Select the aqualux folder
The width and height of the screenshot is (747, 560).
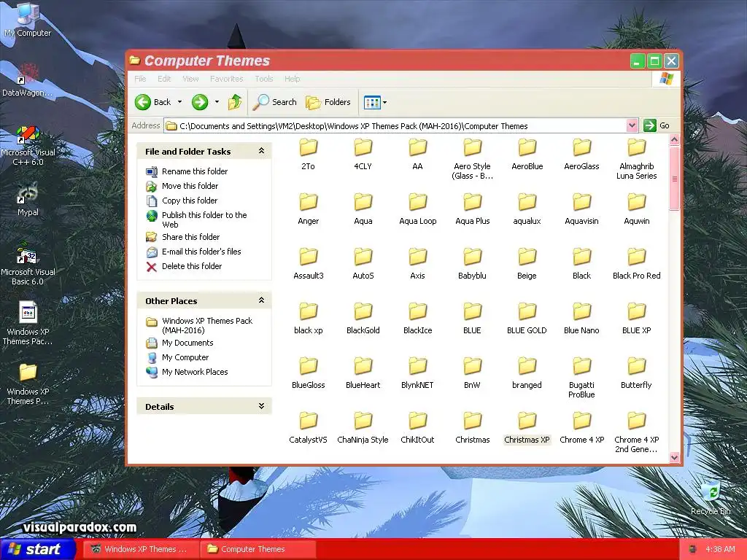[527, 209]
